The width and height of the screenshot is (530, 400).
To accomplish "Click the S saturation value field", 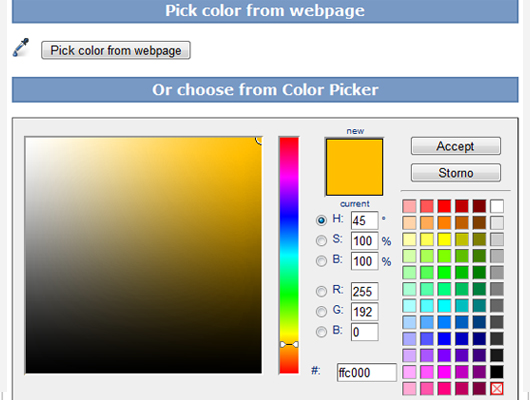I will coord(364,241).
